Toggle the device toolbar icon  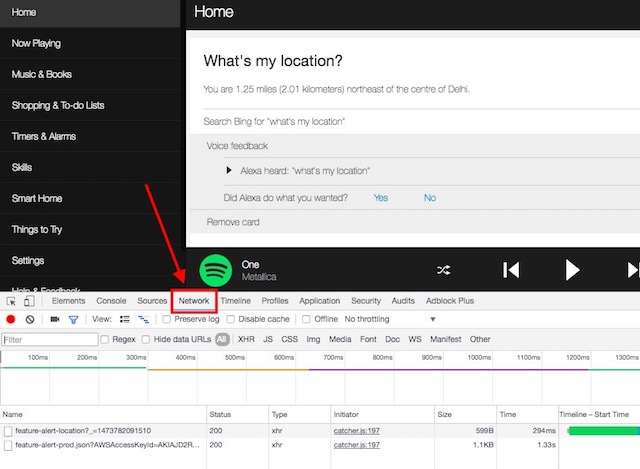(29, 301)
